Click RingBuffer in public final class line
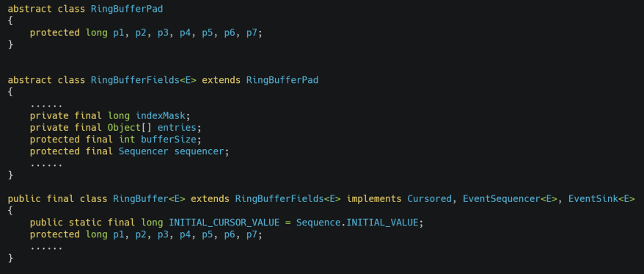Image resolution: width=644 pixels, height=274 pixels. click(141, 199)
